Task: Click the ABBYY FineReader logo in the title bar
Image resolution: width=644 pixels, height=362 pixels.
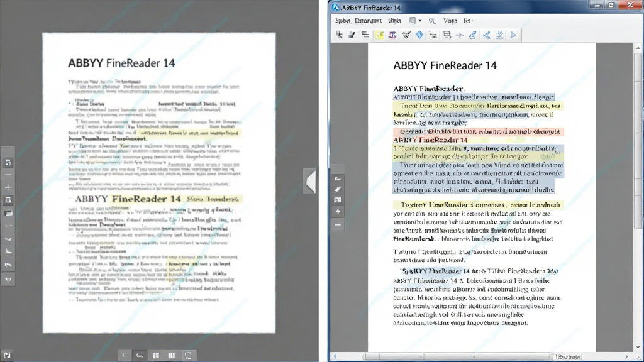Action: pyautogui.click(x=336, y=8)
